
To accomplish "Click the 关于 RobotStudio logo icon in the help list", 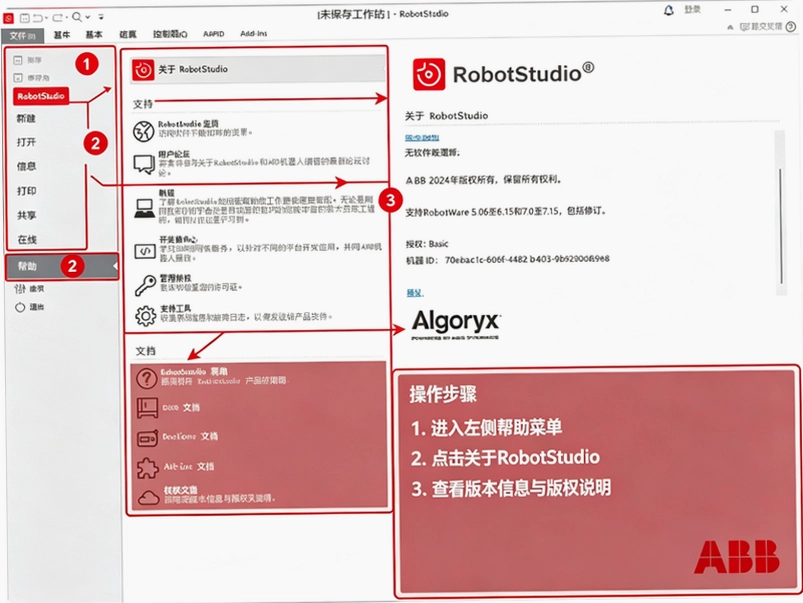I will click(143, 70).
